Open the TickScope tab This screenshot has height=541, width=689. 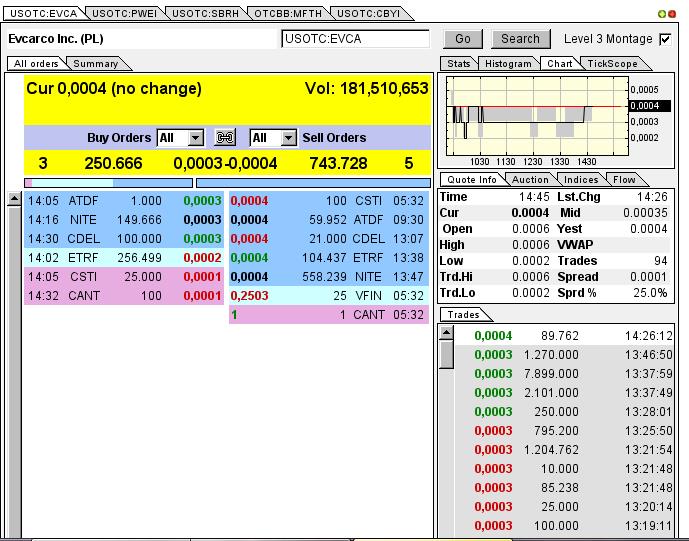612,64
